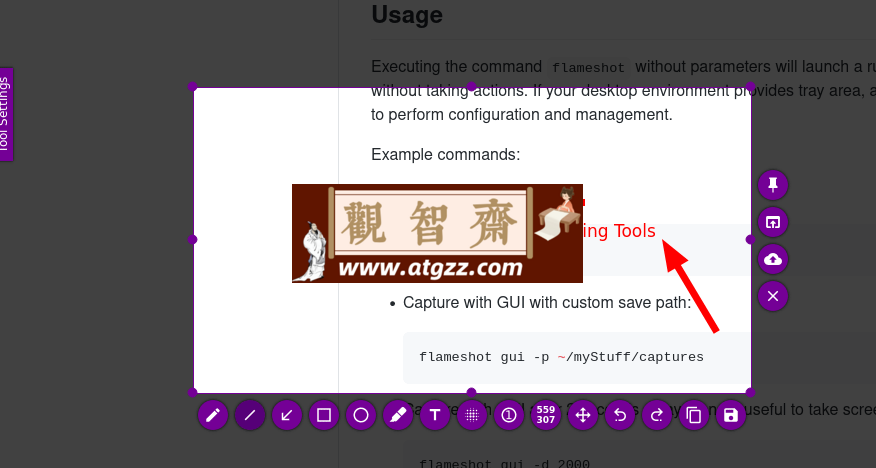Select the Text annotation tool

(x=435, y=415)
